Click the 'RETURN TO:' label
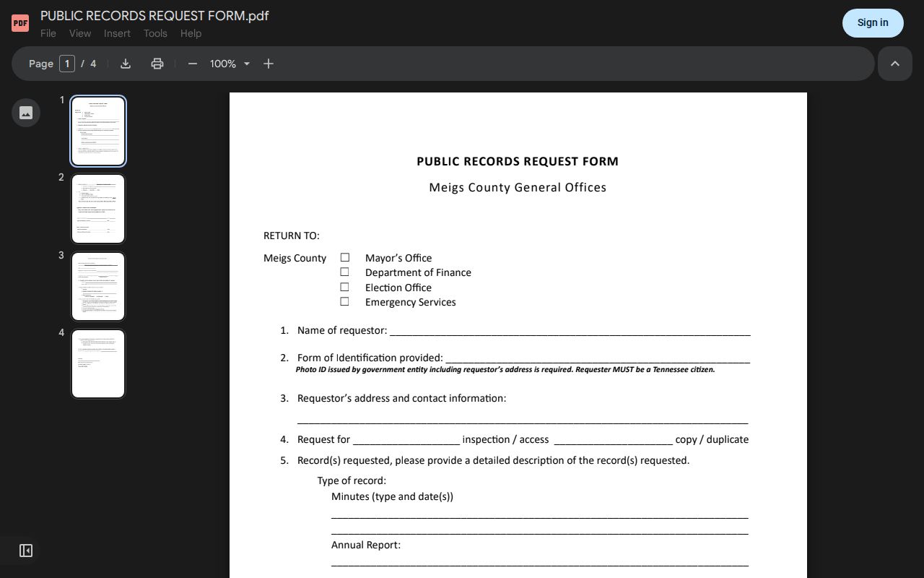 (x=292, y=236)
